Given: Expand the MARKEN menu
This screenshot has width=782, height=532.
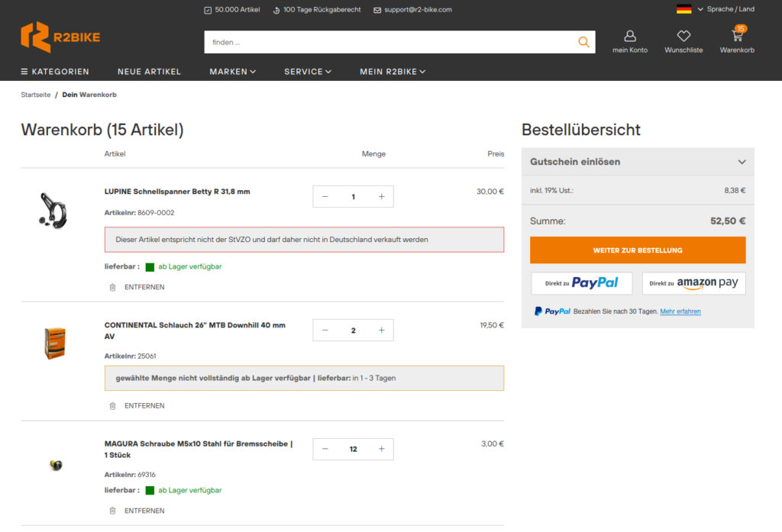Looking at the screenshot, I should click(232, 72).
